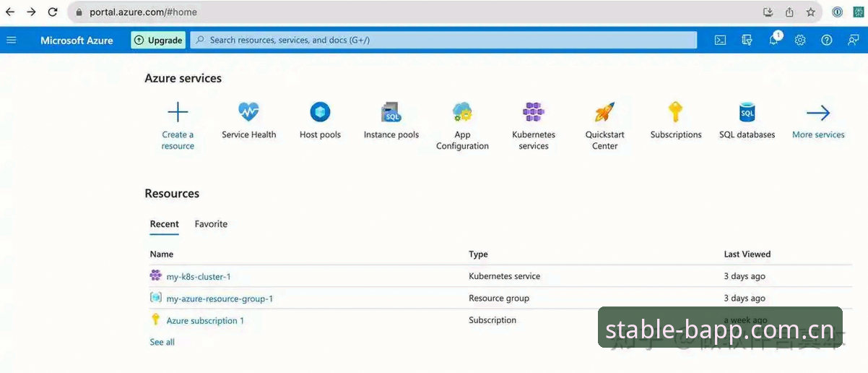868x373 pixels.
Task: Click the browser address bar URL
Action: coord(143,12)
